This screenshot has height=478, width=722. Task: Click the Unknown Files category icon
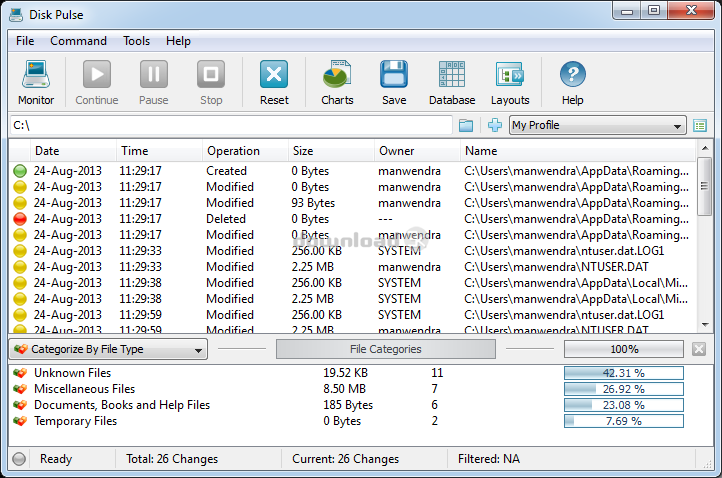click(20, 373)
